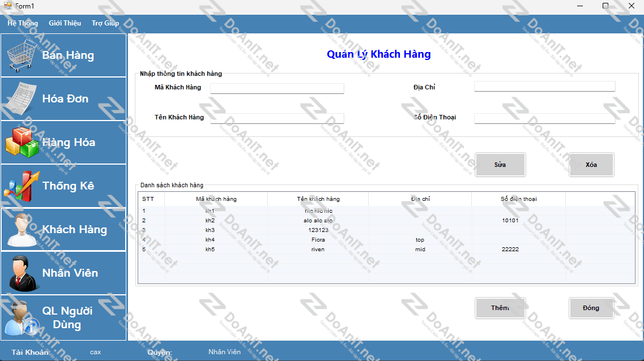This screenshot has width=644, height=361.
Task: Click the colored boxes icon for Hàng Hóa
Action: point(22,143)
